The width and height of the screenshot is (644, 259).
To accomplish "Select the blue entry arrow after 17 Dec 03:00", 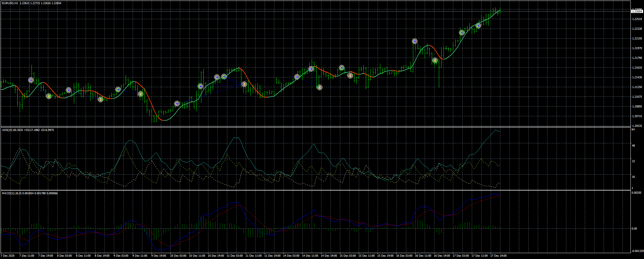I will 462,33.
